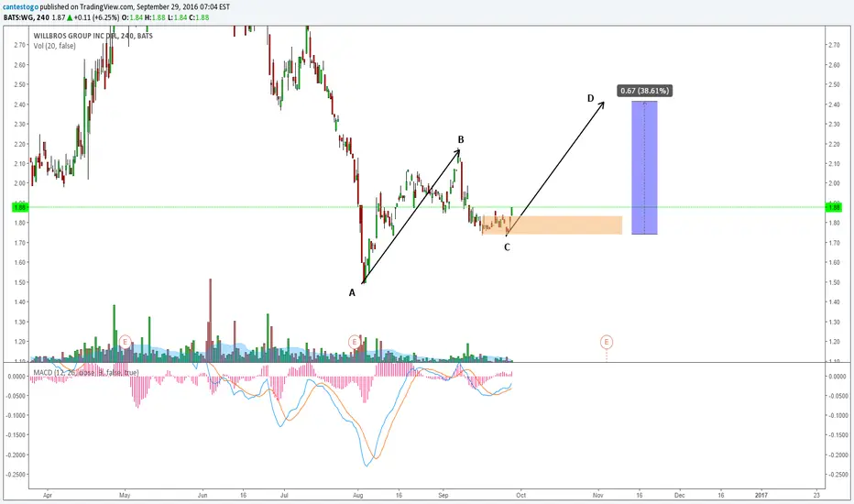
Task: Click the 1.50 value on right price axis
Action: [x=833, y=282]
